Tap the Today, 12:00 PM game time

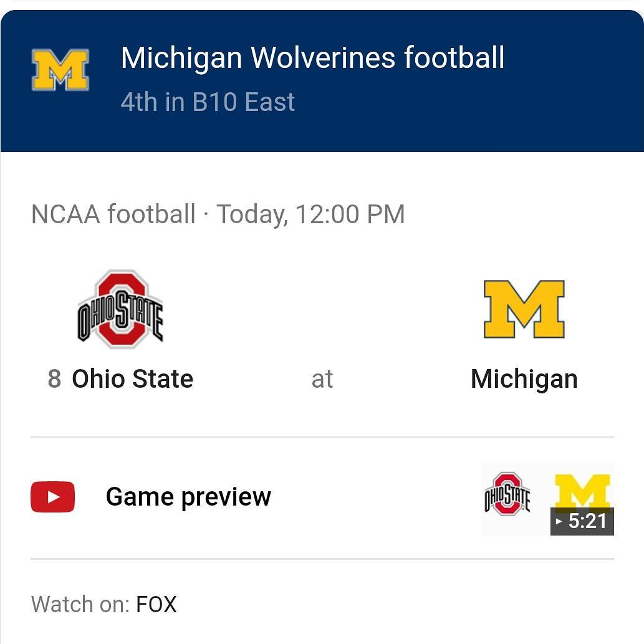[x=310, y=214]
